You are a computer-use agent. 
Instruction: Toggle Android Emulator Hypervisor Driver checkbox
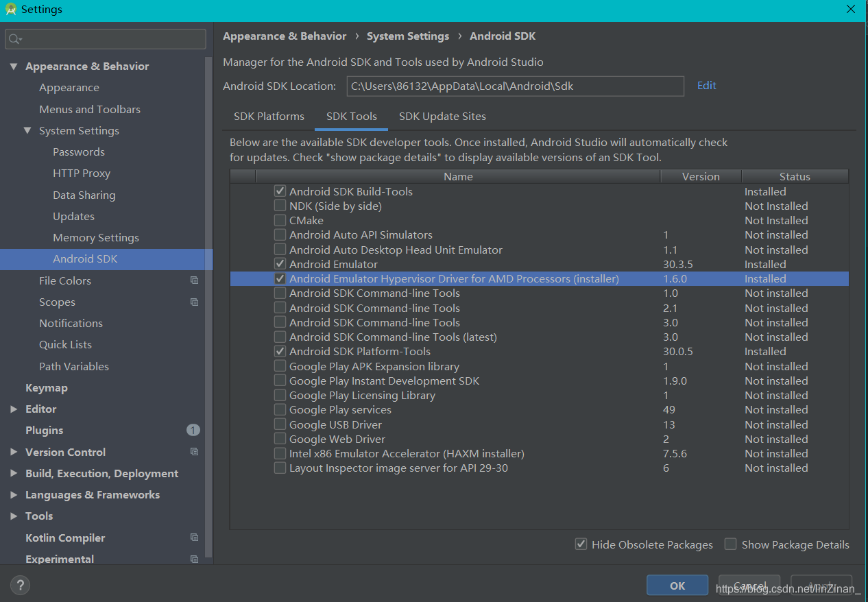click(x=280, y=278)
